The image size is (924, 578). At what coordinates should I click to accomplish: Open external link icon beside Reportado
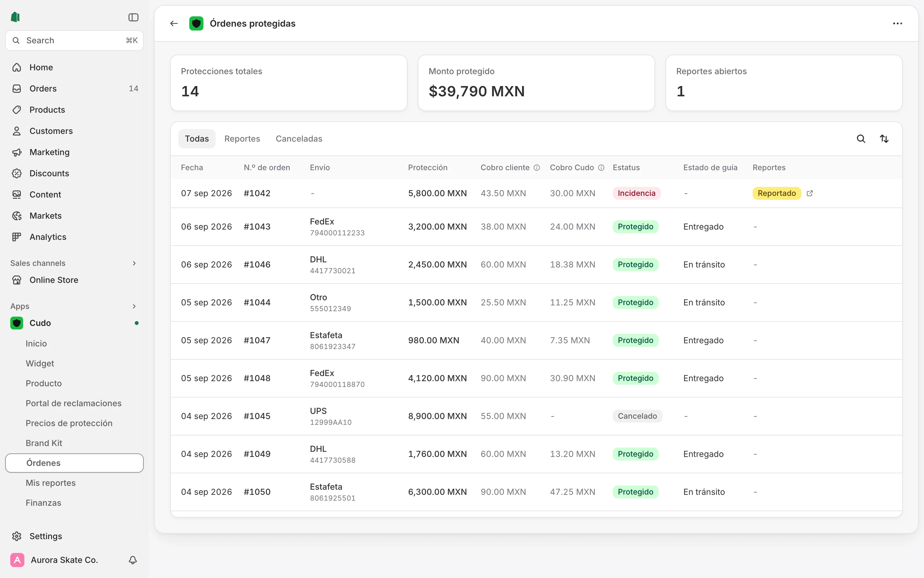809,193
